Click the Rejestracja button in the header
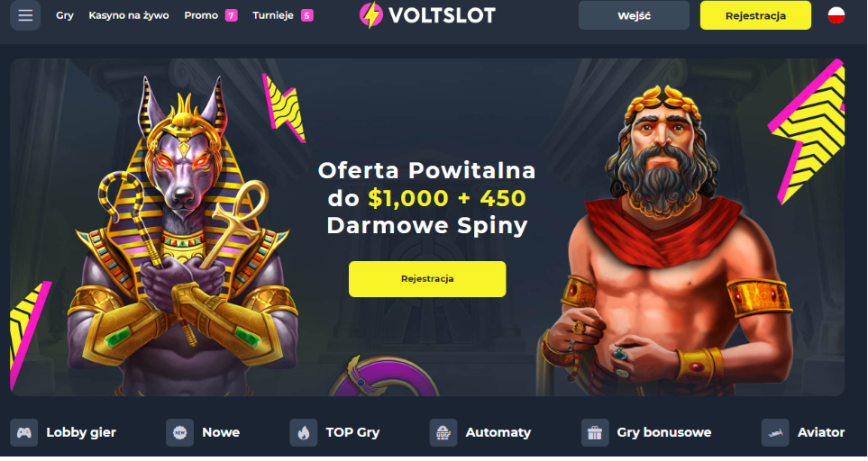The image size is (868, 461). click(x=755, y=15)
